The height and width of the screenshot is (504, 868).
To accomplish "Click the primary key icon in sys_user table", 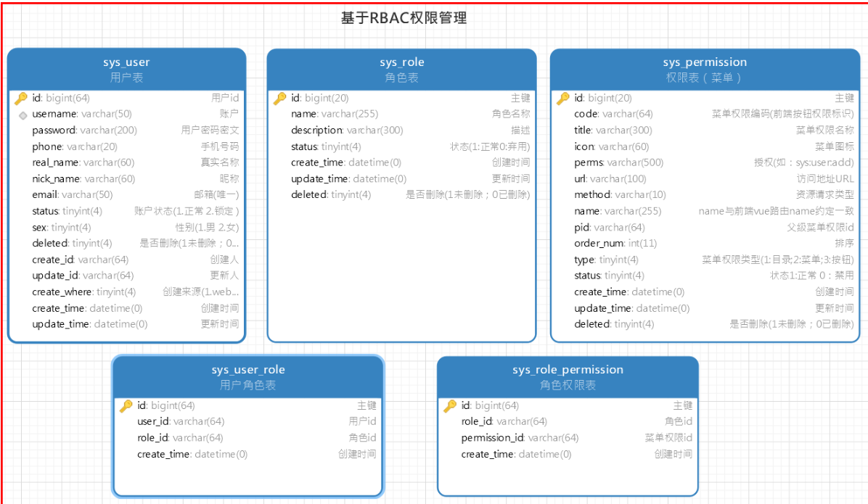I will click(21, 99).
